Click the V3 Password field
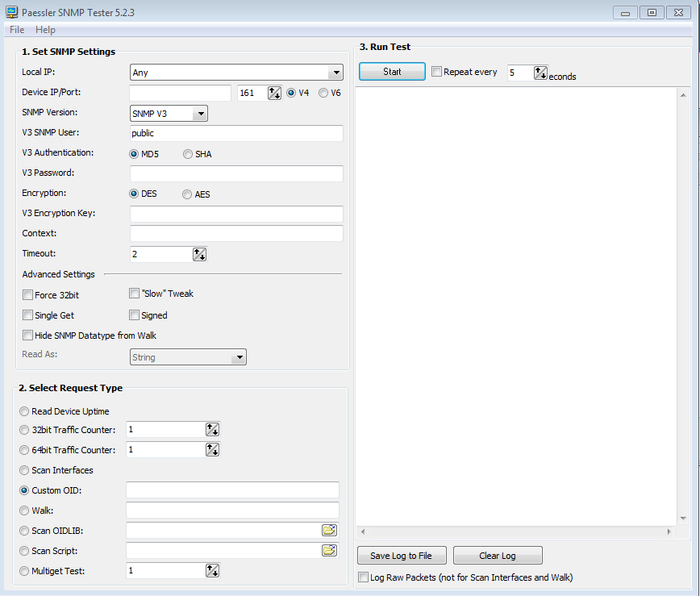The image size is (700, 596). (236, 173)
